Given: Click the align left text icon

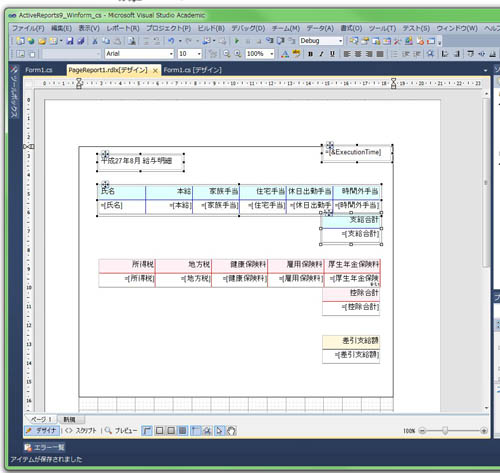Looking at the screenshot, I should pyautogui.click(x=347, y=54).
